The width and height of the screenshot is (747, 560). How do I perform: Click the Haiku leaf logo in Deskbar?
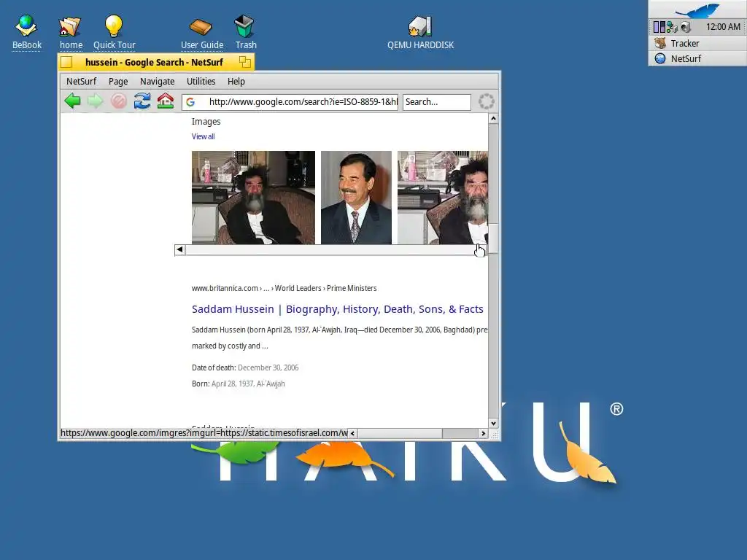698,9
